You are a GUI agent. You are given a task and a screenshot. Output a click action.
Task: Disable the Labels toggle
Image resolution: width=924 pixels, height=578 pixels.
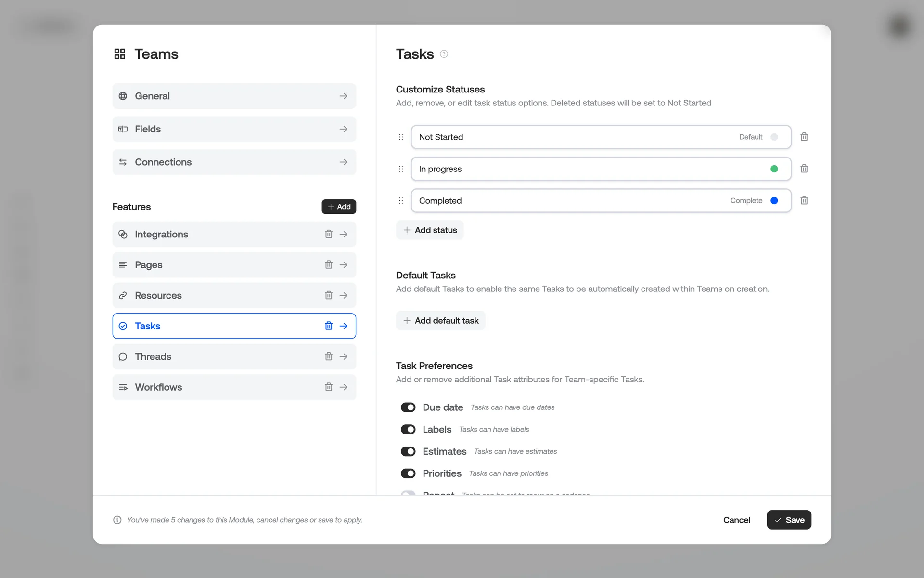408,430
